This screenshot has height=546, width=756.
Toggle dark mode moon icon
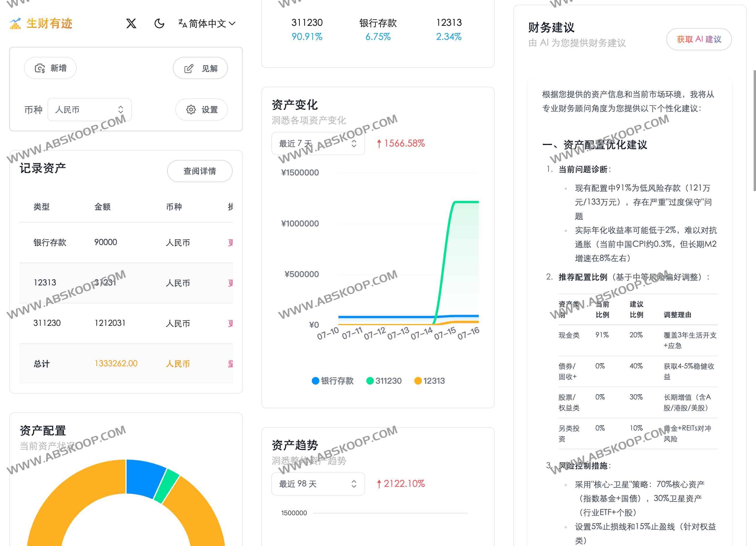click(159, 23)
